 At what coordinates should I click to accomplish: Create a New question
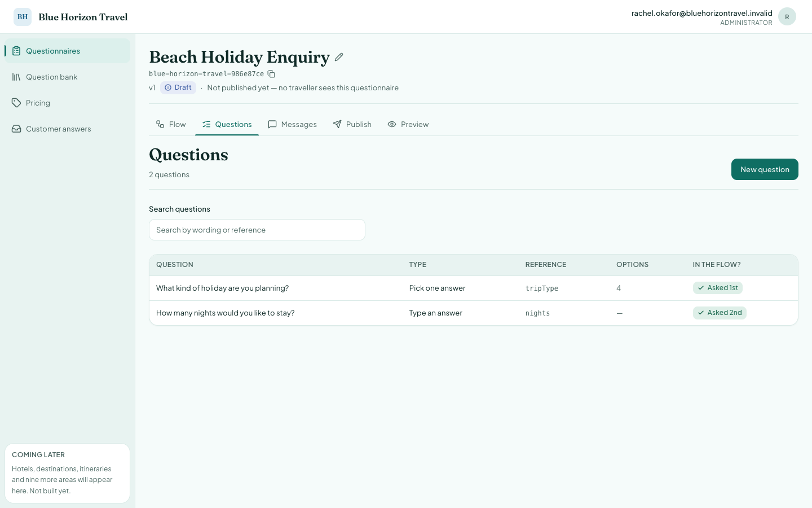click(765, 169)
